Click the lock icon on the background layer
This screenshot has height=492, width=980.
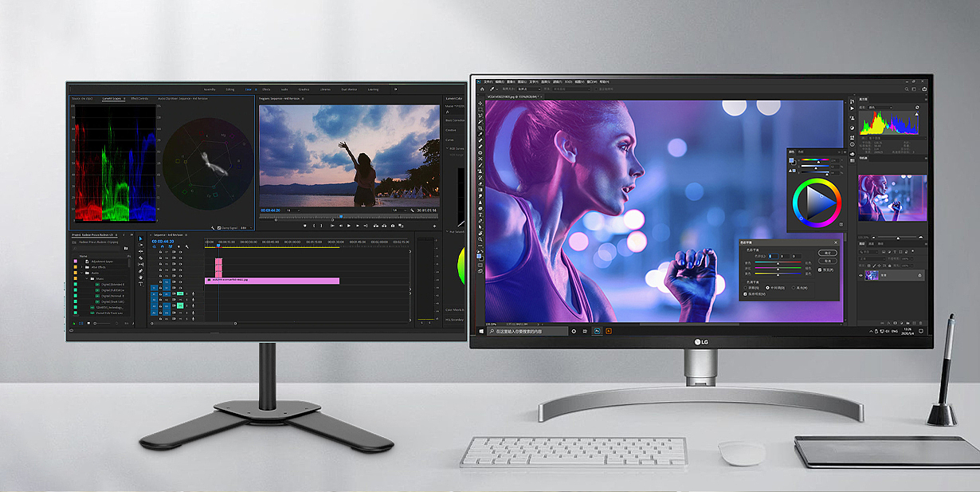[919, 275]
